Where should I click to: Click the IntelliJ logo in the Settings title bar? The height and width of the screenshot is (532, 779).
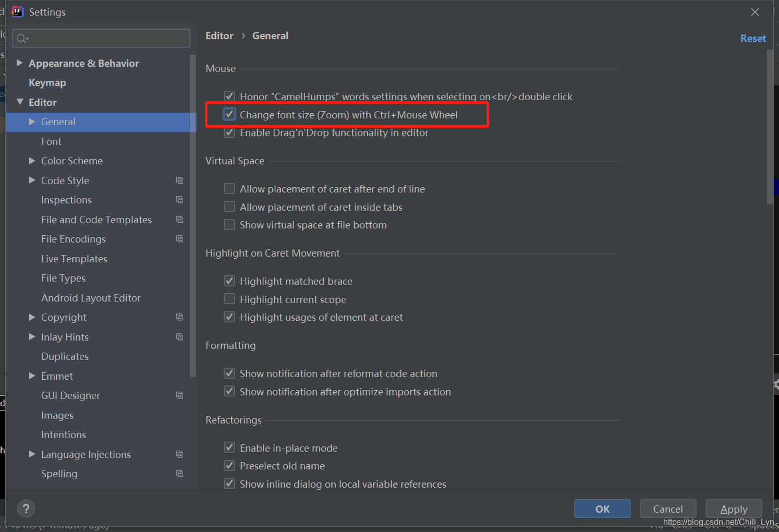pyautogui.click(x=18, y=11)
